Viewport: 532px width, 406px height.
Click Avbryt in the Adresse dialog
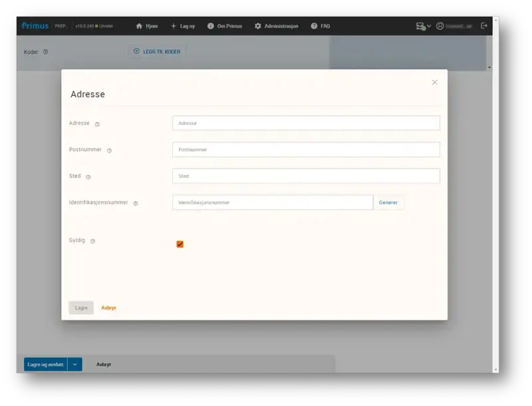tap(108, 307)
